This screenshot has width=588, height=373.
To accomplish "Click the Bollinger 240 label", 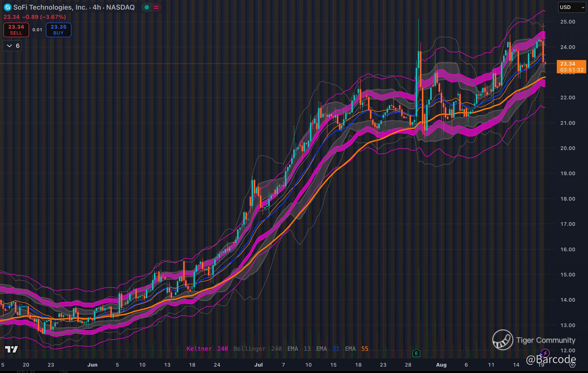I will point(257,349).
